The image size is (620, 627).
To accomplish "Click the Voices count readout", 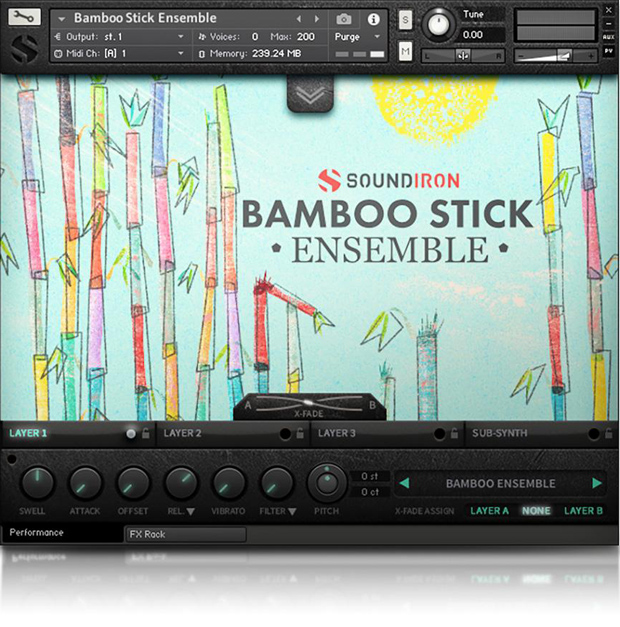I will (x=228, y=37).
